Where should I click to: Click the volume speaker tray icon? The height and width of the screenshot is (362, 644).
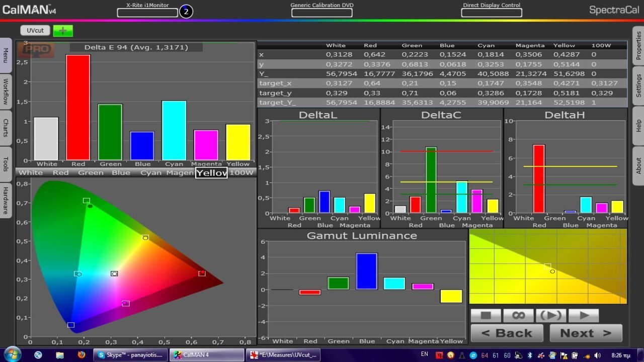click(x=598, y=355)
